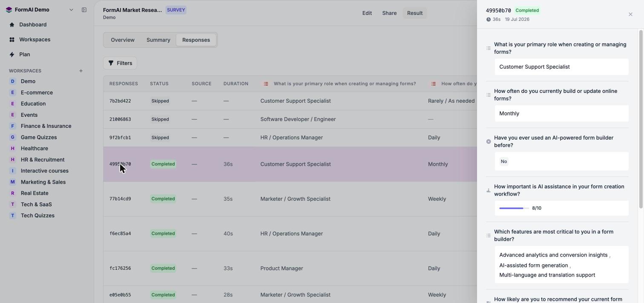The height and width of the screenshot is (303, 644).
Task: Open the Events workspace
Action: click(x=29, y=115)
